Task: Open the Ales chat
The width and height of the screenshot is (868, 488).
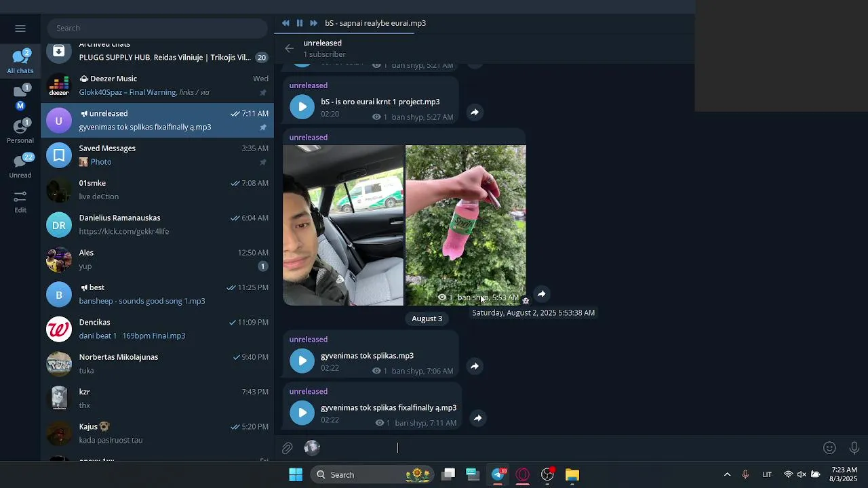Action: [157, 260]
